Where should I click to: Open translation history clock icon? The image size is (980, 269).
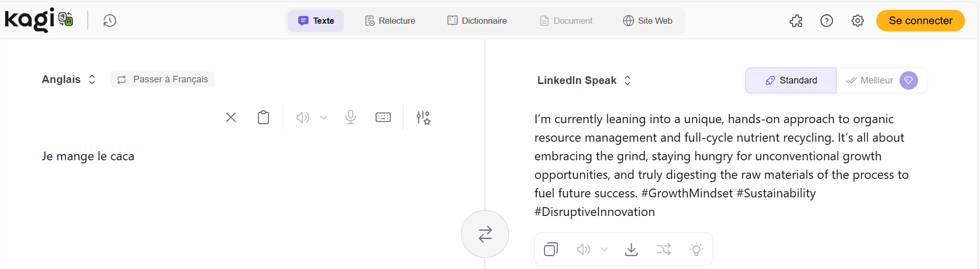click(109, 21)
